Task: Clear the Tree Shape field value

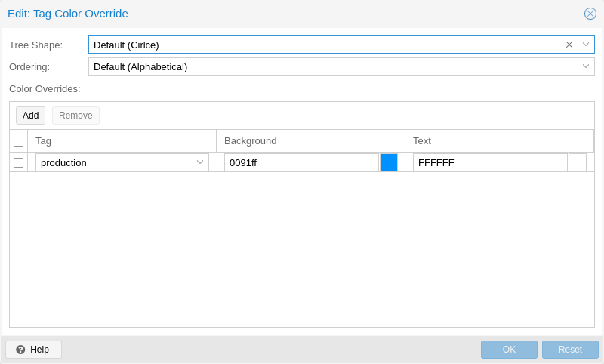Action: tap(569, 45)
